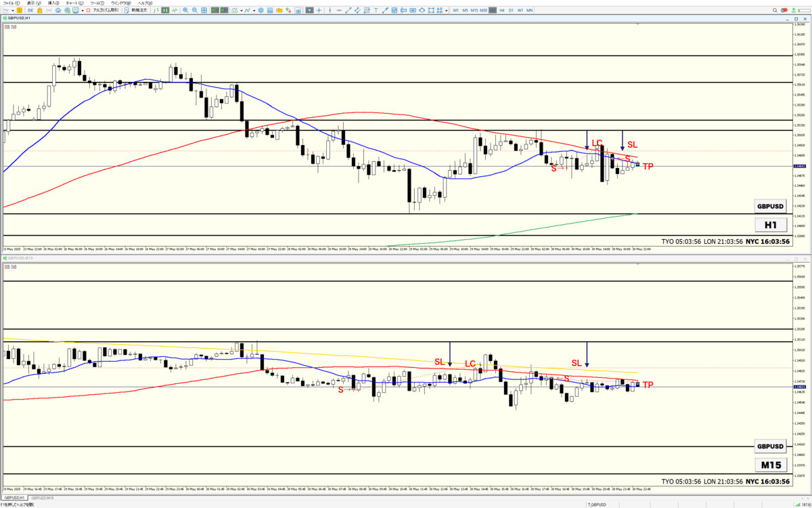This screenshot has width=812, height=508.
Task: Open the ファイル (File) menu
Action: click(12, 3)
